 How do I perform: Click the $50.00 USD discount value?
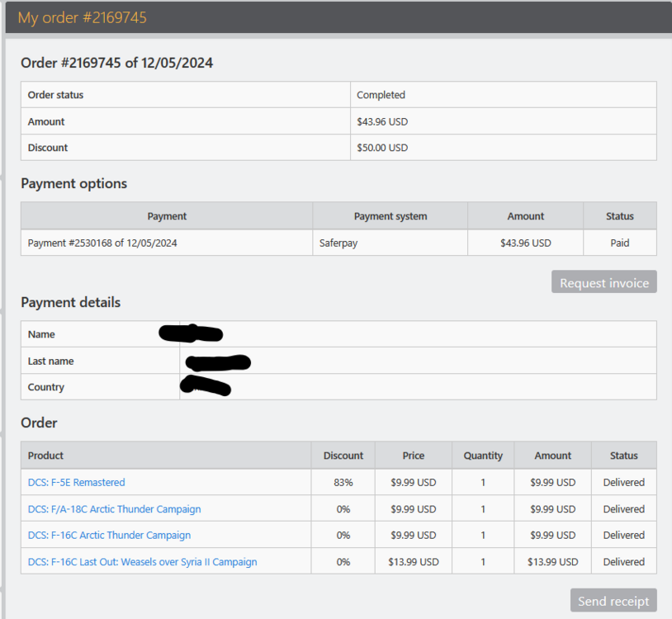pyautogui.click(x=382, y=148)
